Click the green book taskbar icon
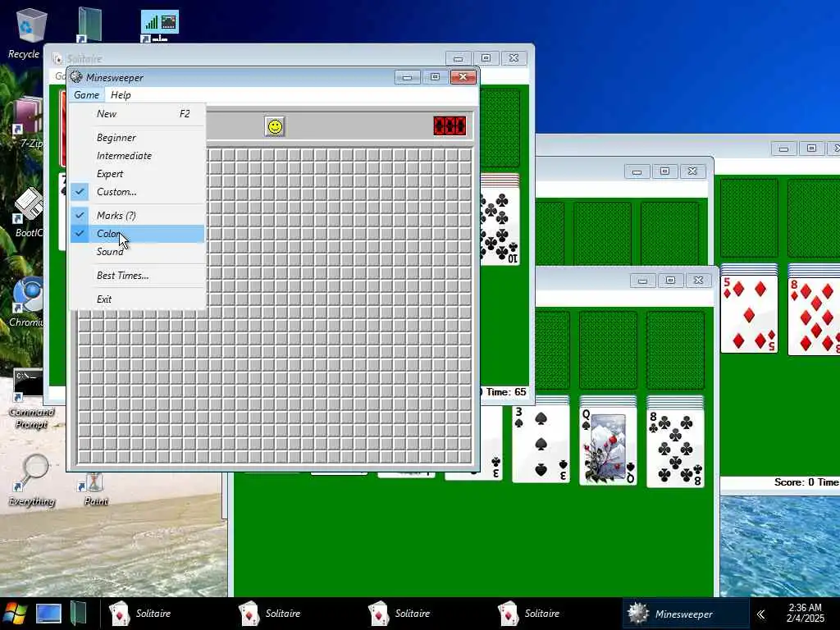Image resolution: width=840 pixels, height=630 pixels. click(x=78, y=614)
